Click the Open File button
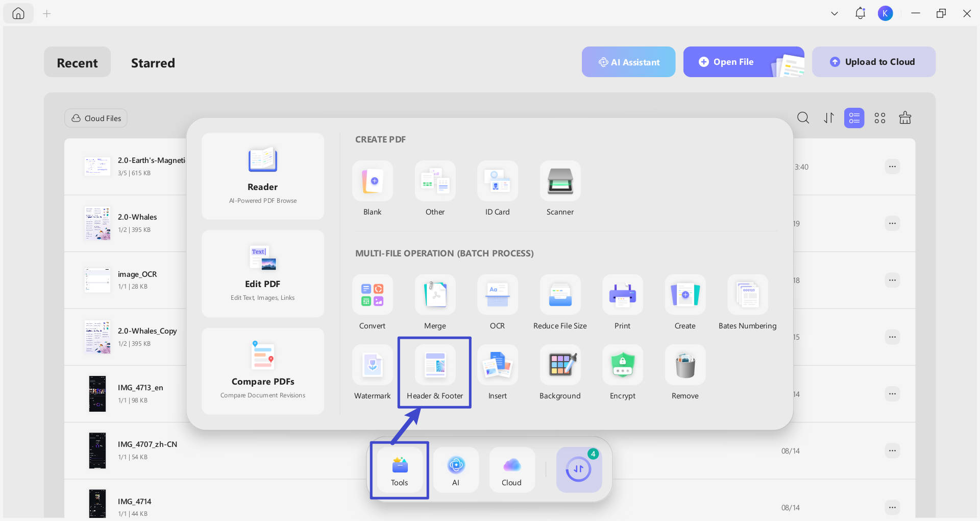Viewport: 980px width, 521px height. 743,62
